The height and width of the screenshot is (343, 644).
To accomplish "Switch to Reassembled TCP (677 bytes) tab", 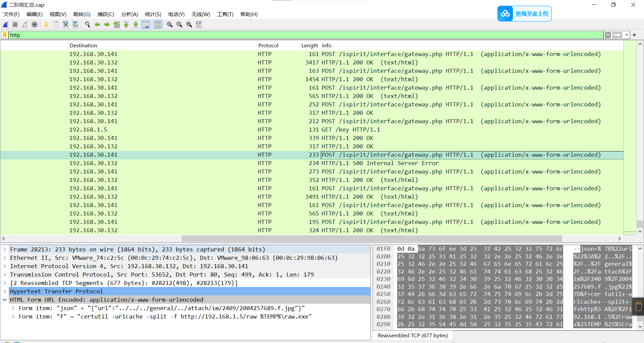I will coord(413,335).
